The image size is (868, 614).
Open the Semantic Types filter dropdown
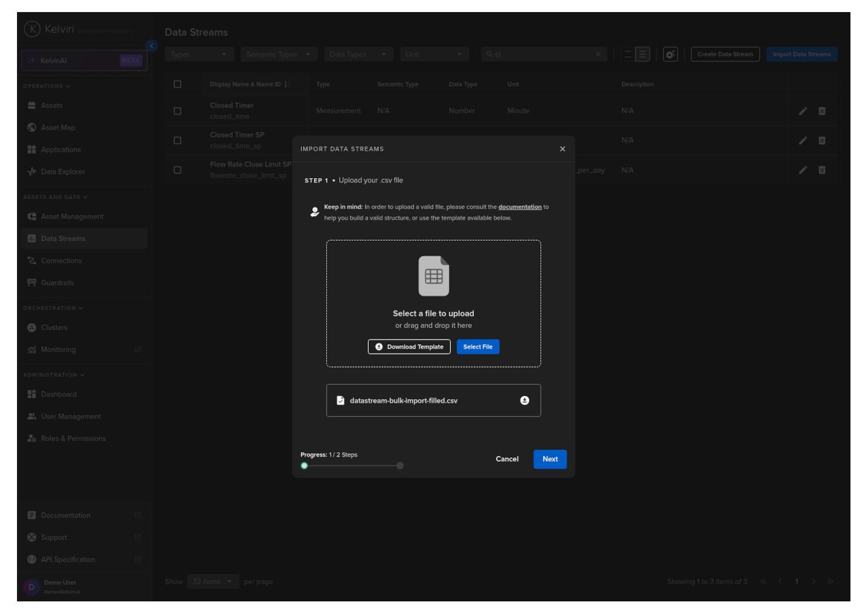[278, 55]
